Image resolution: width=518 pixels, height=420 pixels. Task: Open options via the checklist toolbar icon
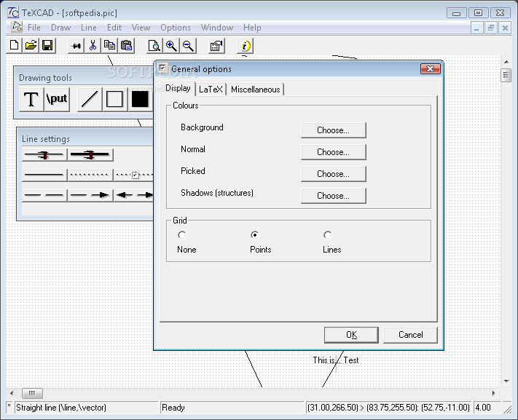[x=216, y=46]
